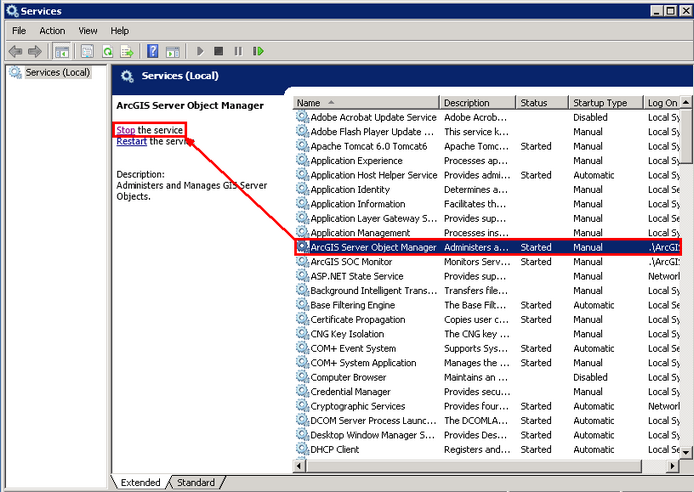
Task: Select the Adobe Flash Player Update service row
Action: point(487,131)
